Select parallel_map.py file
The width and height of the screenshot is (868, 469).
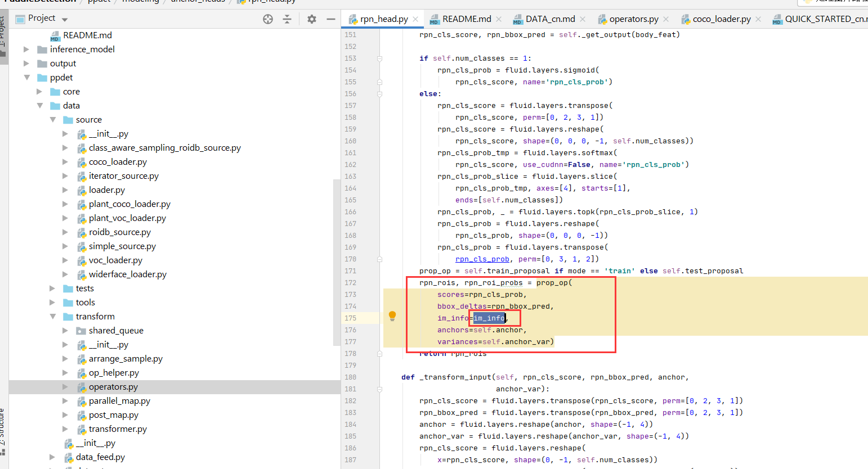(119, 401)
